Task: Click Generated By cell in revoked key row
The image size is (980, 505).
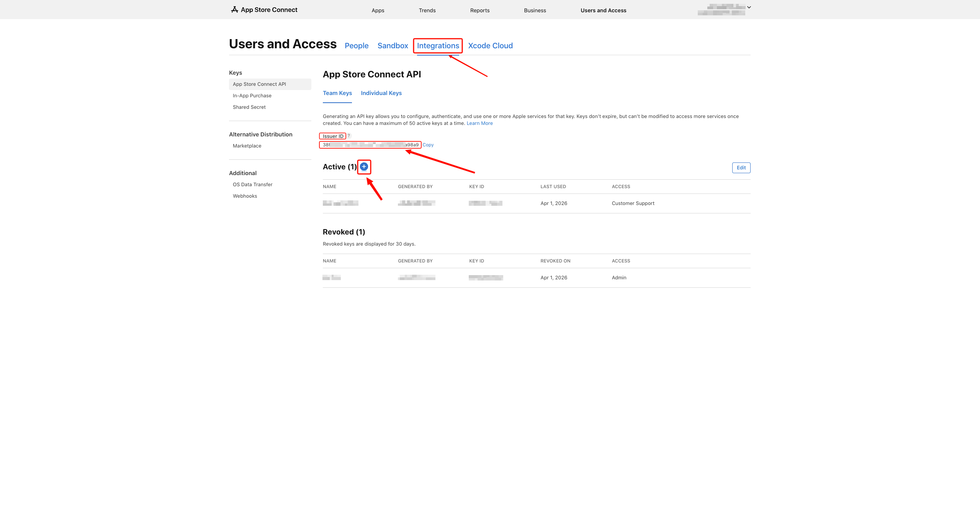Action: (417, 278)
